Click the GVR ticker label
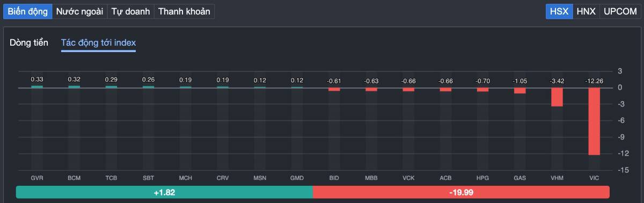The height and width of the screenshot is (203, 644). click(37, 178)
